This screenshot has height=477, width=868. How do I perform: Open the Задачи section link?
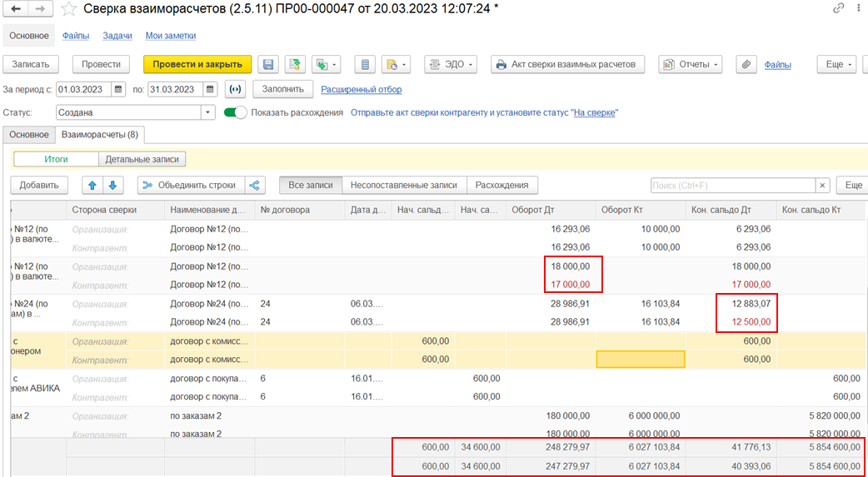[117, 36]
